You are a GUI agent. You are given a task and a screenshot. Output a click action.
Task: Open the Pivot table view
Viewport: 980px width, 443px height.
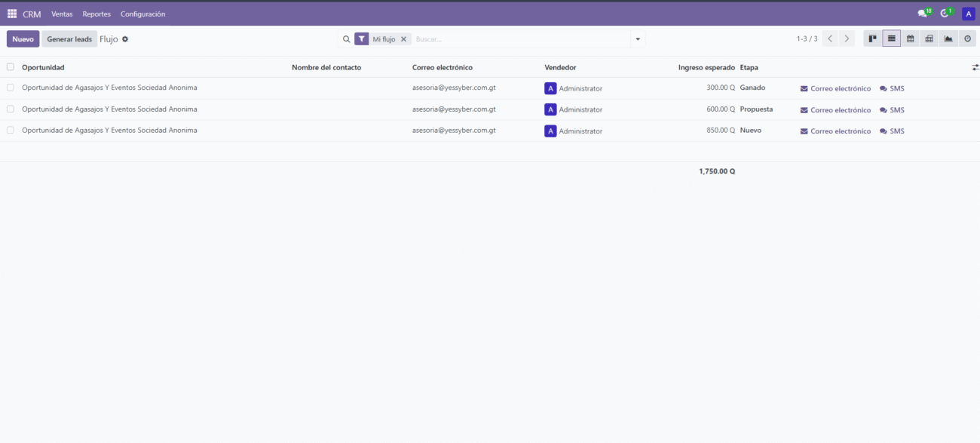(929, 38)
